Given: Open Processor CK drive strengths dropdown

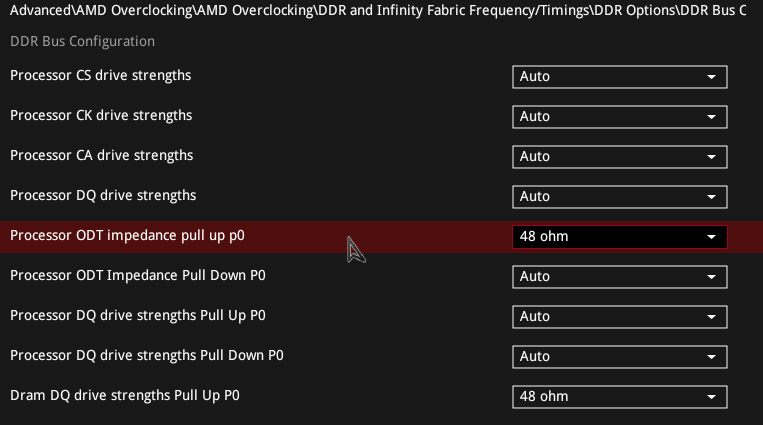Looking at the screenshot, I should (619, 117).
